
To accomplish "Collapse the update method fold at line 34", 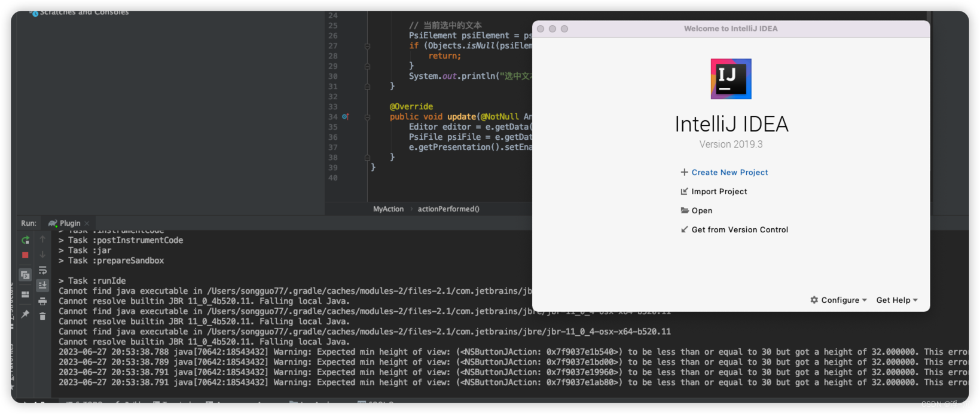I will [x=367, y=117].
